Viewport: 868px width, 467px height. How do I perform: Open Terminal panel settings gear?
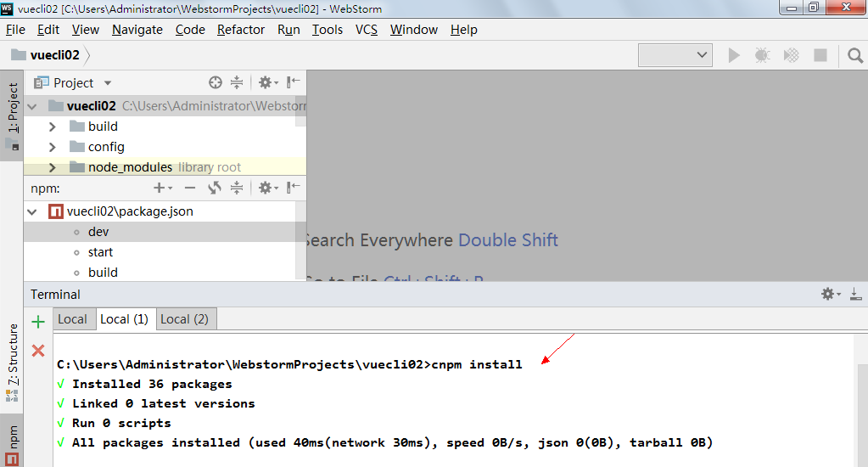tap(831, 294)
